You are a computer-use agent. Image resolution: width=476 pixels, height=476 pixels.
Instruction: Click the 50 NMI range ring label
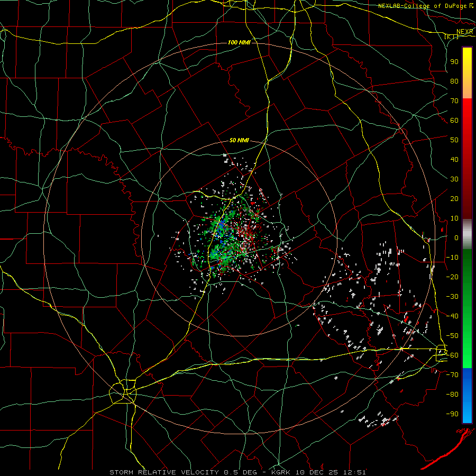click(x=239, y=140)
